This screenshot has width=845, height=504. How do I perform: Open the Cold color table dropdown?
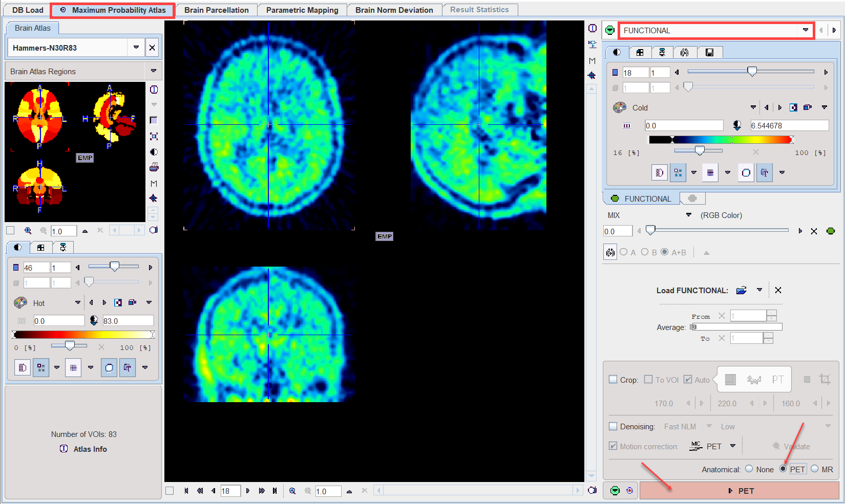[x=753, y=107]
